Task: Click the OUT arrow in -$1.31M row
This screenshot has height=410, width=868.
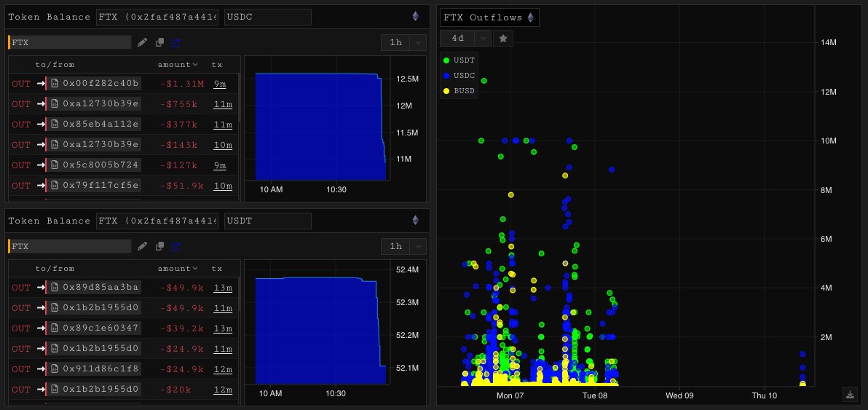Action: pos(41,84)
